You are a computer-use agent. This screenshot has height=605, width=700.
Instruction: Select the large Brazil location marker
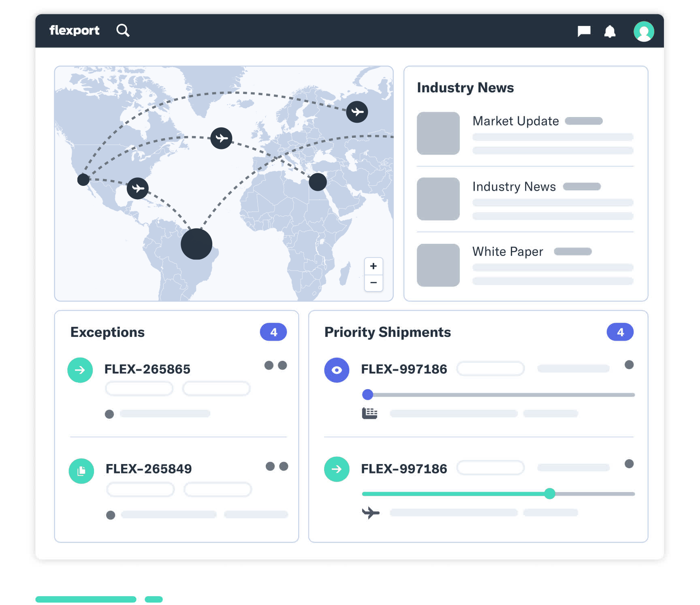coord(196,244)
